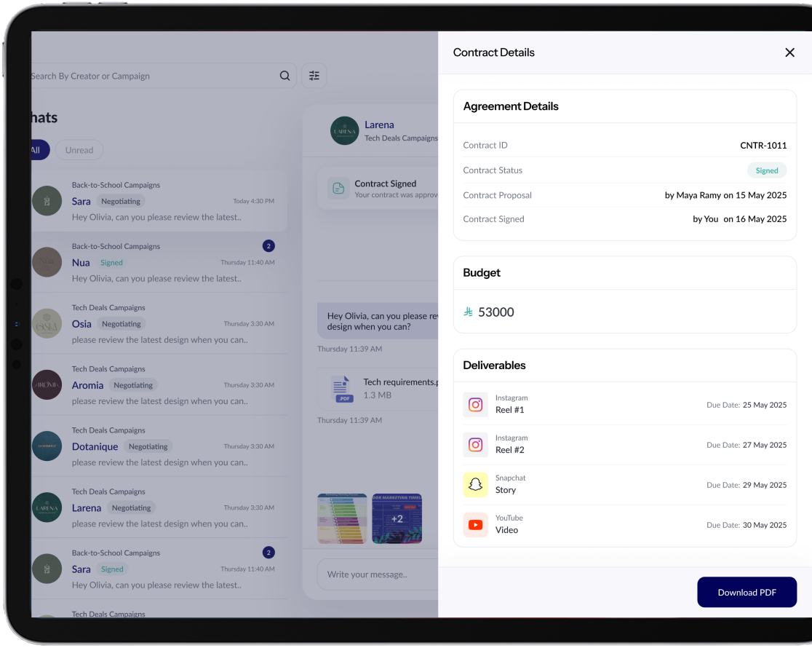Click Instagram icon for Reel #2
Viewport: 812px width, 648px height.
(475, 445)
